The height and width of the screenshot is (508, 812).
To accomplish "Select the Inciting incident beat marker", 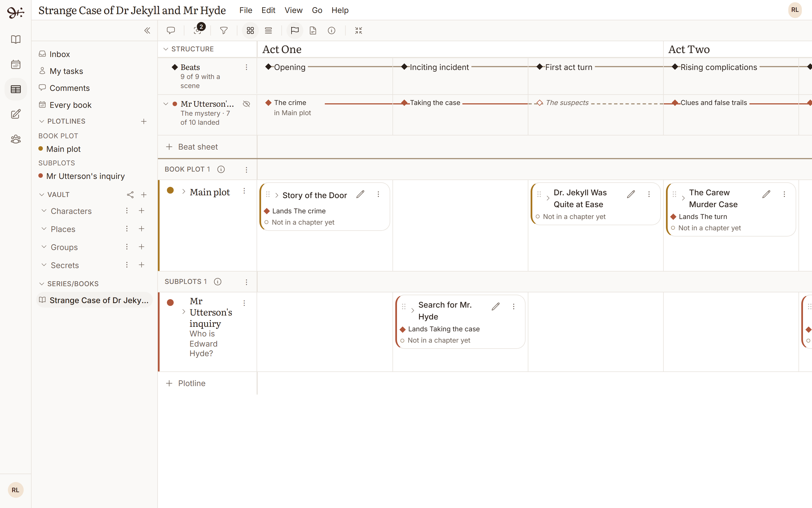I will pos(404,67).
